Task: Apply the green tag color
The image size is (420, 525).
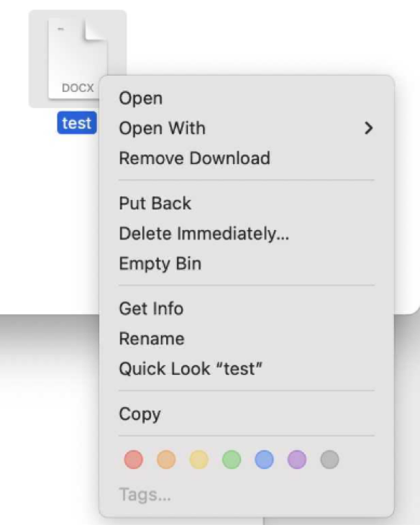Action: (232, 460)
